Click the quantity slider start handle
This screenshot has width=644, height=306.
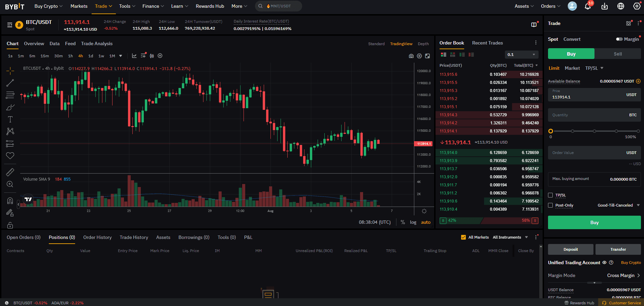(x=551, y=131)
